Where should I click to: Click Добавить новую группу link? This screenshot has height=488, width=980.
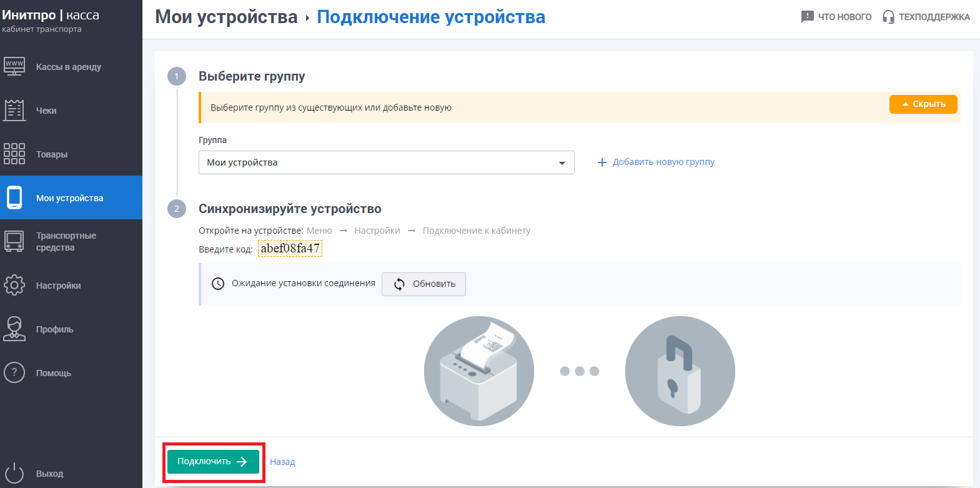click(656, 162)
